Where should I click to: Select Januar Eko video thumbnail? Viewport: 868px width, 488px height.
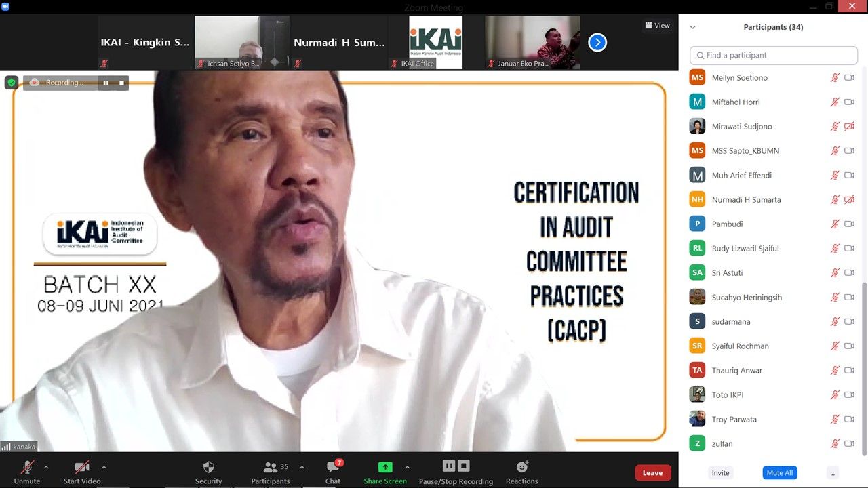pos(533,43)
